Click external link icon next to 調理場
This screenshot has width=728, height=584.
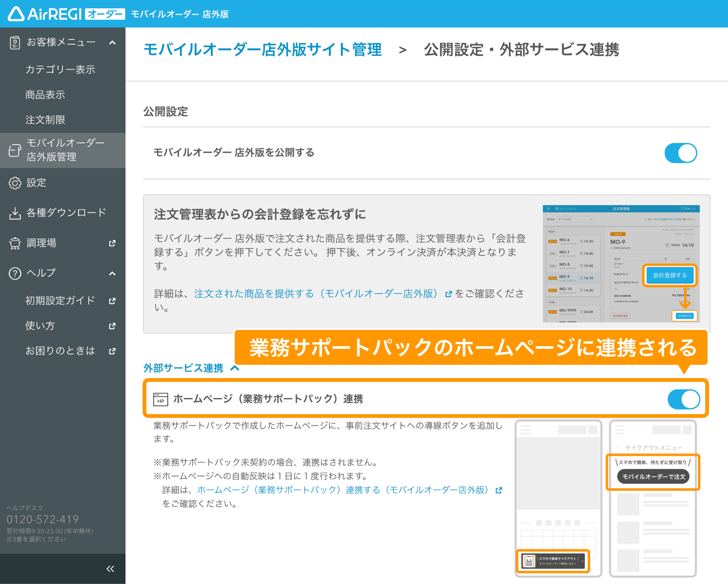[112, 243]
